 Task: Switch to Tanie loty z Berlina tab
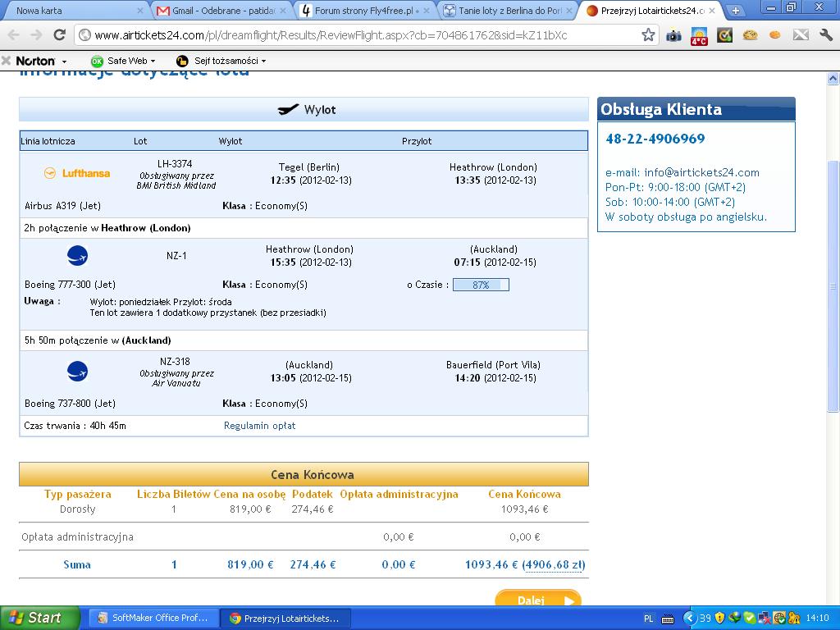click(509, 10)
